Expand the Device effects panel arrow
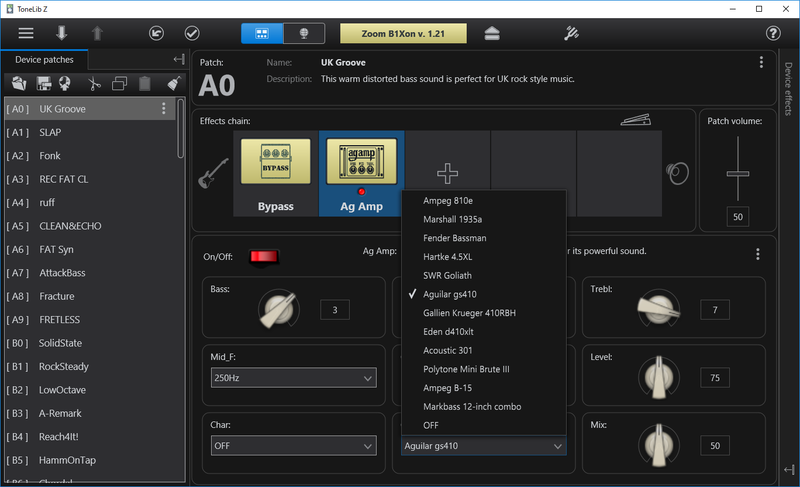Viewport: 800px width, 487px height. [x=789, y=469]
